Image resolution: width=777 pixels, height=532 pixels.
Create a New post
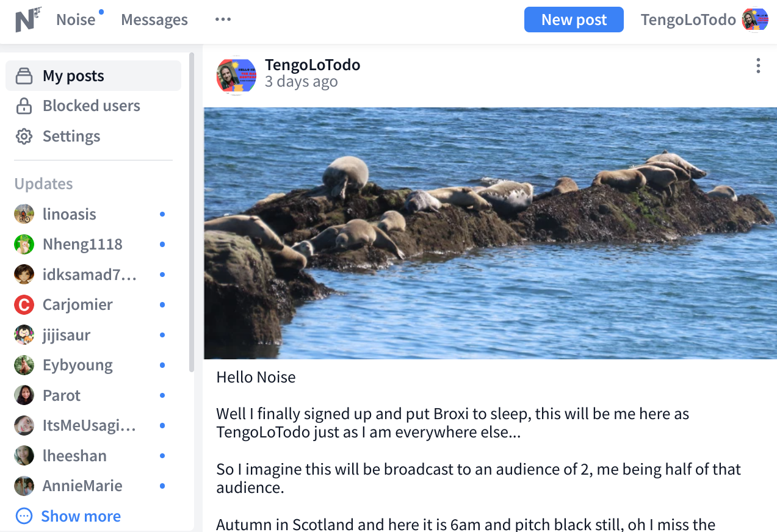574,20
